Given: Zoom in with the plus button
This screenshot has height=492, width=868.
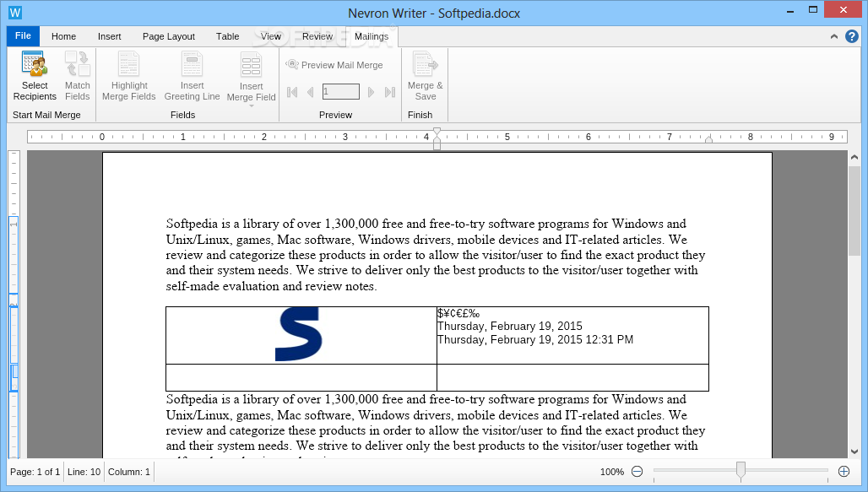Looking at the screenshot, I should (844, 472).
